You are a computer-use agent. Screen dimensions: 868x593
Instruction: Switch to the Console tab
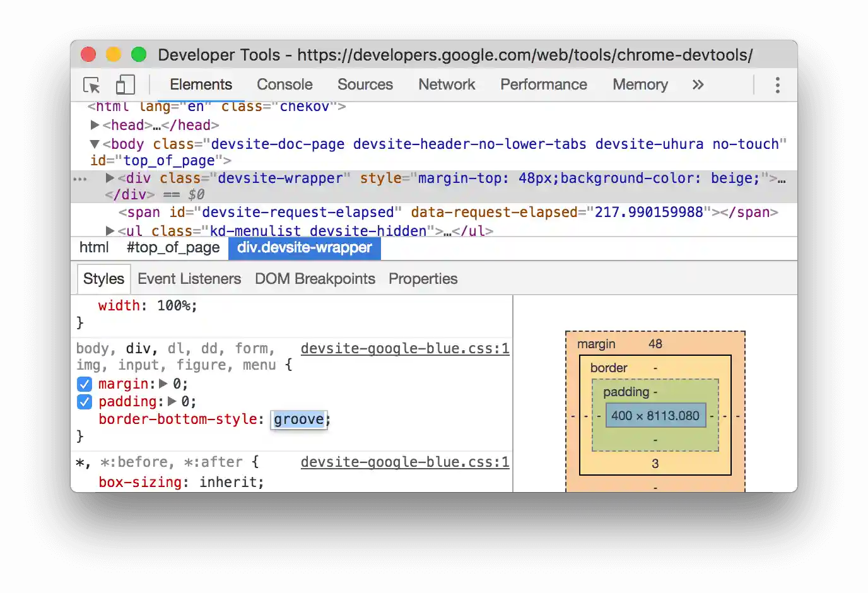(x=284, y=85)
